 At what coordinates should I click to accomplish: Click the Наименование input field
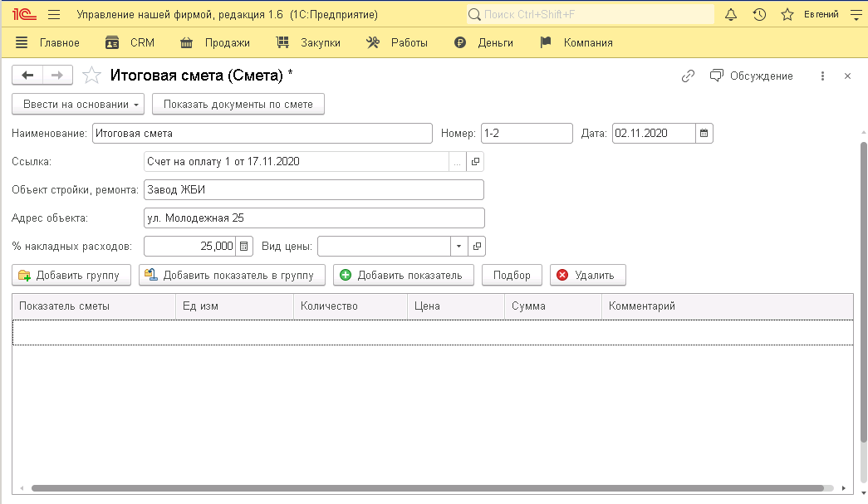point(262,134)
